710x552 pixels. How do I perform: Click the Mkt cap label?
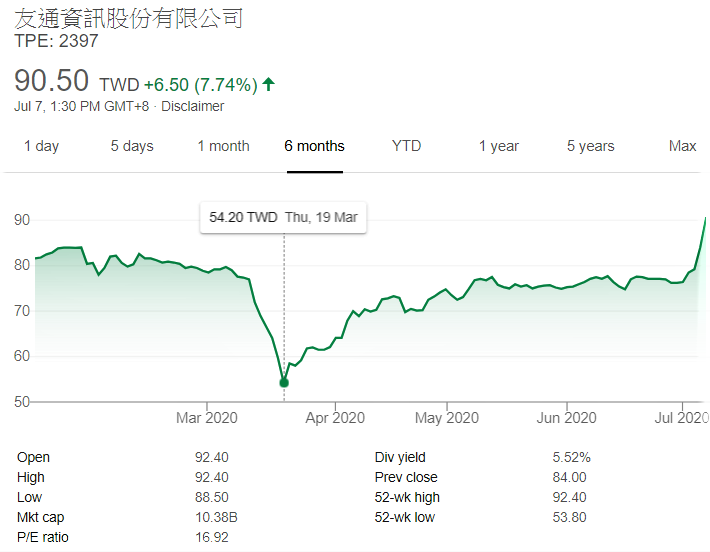pos(41,517)
